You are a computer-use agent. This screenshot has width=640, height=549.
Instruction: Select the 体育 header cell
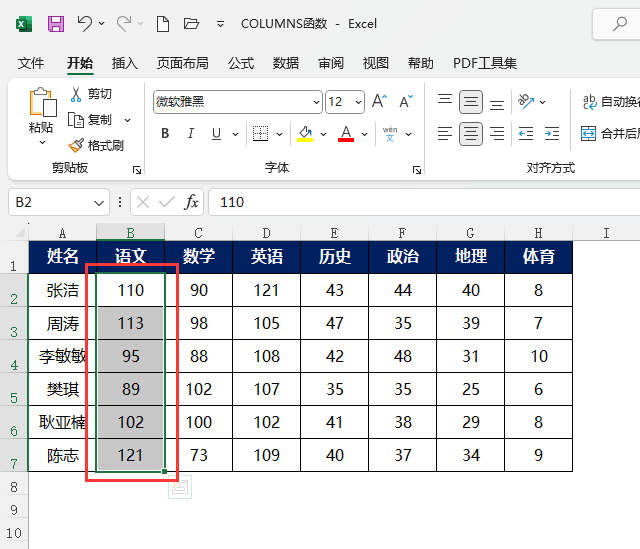(539, 257)
